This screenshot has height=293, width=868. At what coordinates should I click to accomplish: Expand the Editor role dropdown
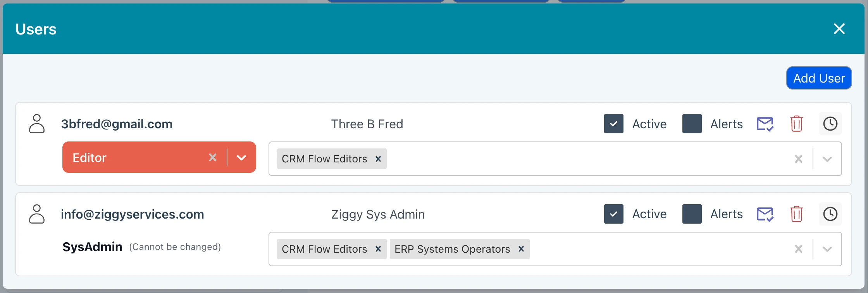point(241,157)
